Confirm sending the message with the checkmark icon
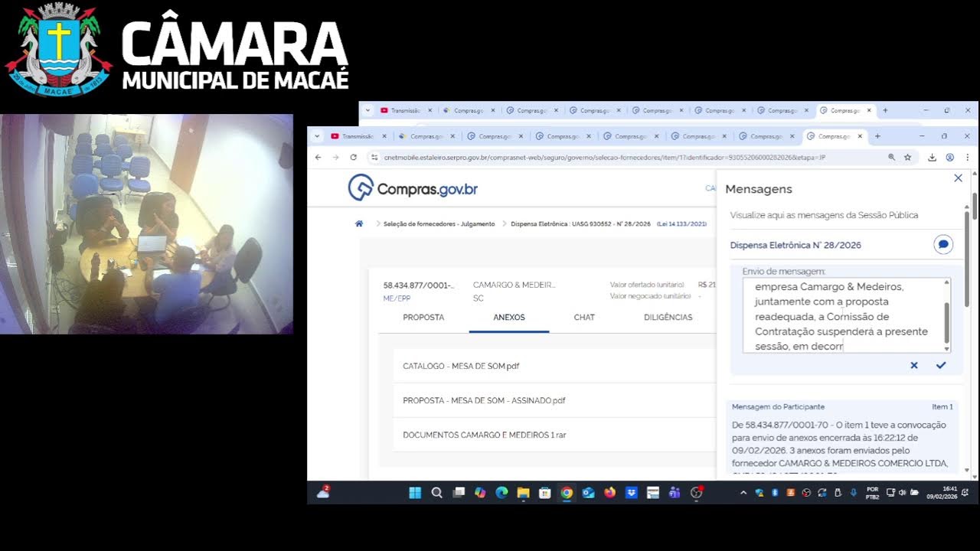Screen dimensions: 980x551 (x=941, y=366)
